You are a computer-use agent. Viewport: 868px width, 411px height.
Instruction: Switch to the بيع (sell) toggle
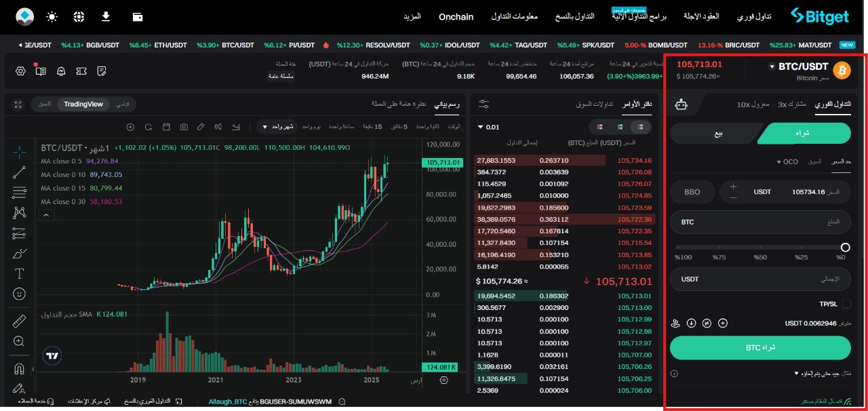[718, 134]
